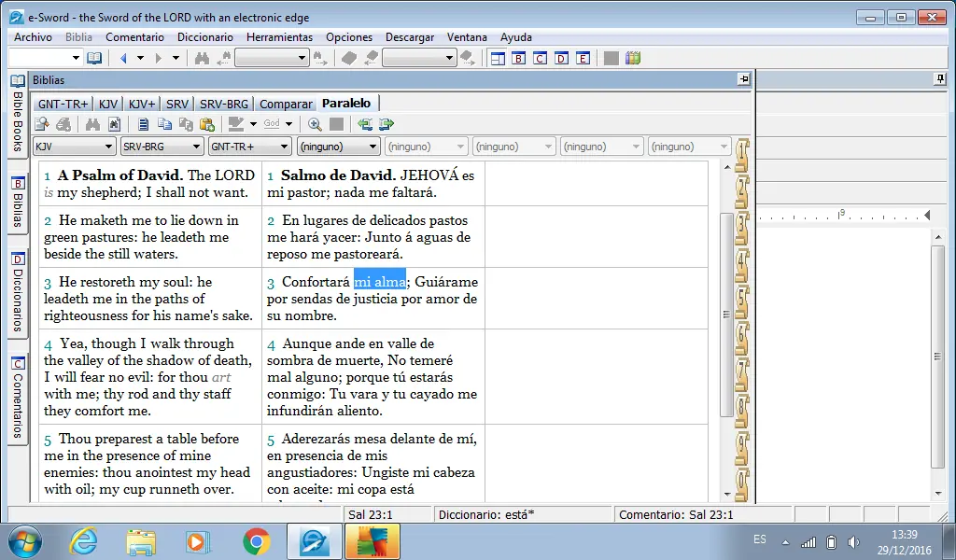Open the Comentario menu
Screen dimensions: 956x560
coord(134,37)
